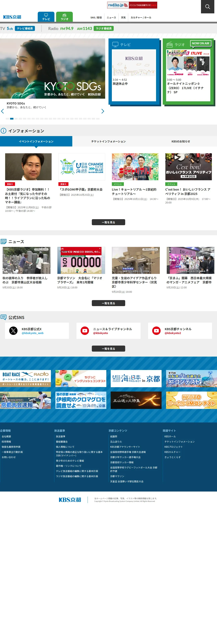Open C'est bon! event thumbnail

coord(188,167)
